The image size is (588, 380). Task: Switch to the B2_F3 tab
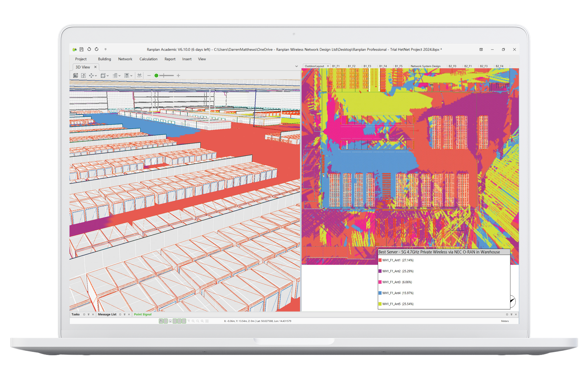tap(484, 66)
